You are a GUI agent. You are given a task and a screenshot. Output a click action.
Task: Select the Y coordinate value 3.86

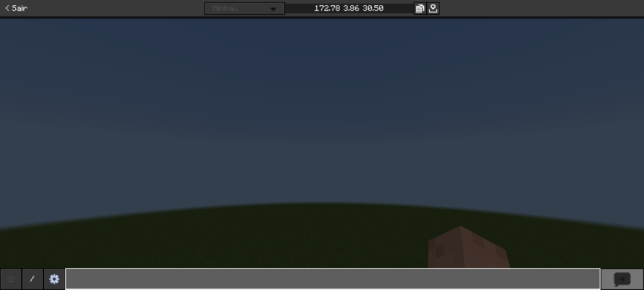point(351,8)
